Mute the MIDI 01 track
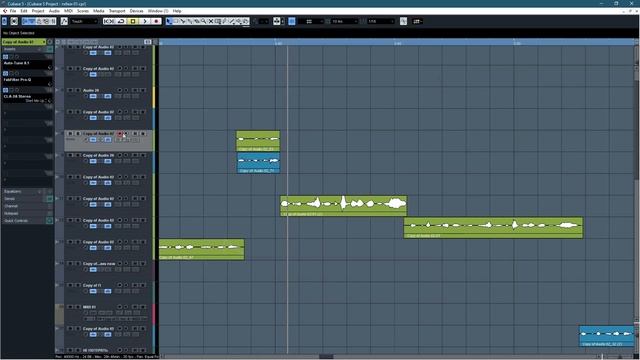This screenshot has height=360, width=640. [70, 307]
